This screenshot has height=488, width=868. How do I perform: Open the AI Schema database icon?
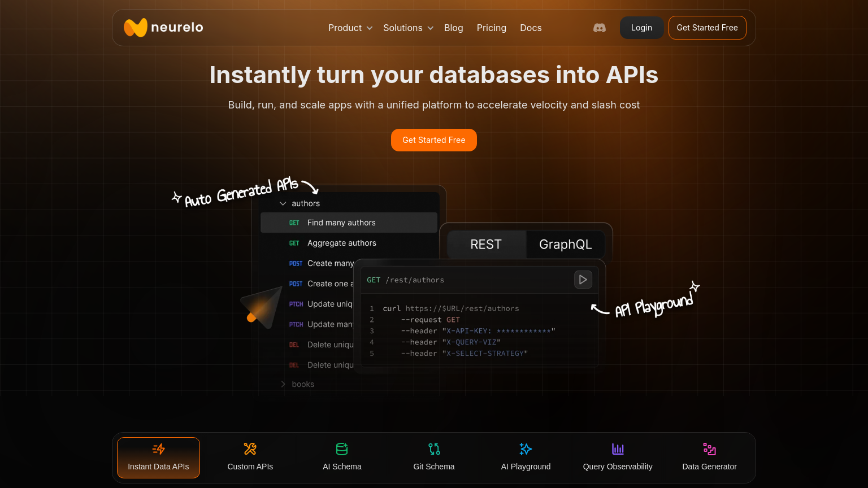(342, 449)
